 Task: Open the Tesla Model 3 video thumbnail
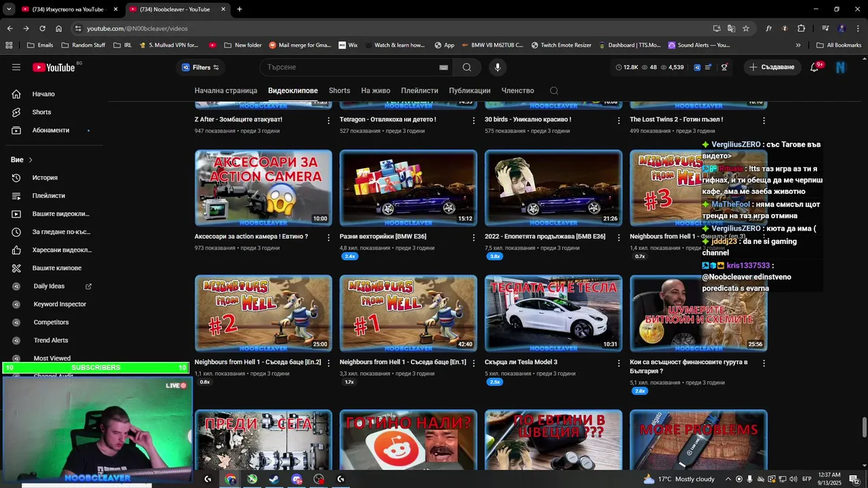pos(553,313)
